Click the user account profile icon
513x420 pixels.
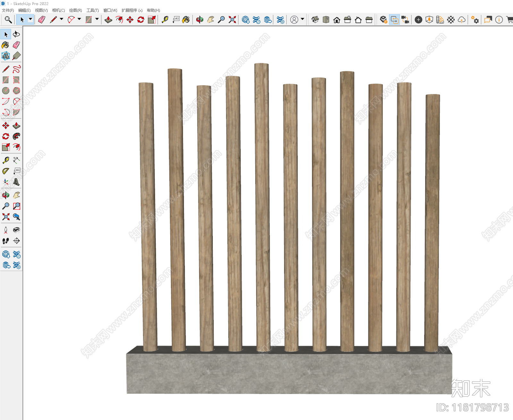[x=294, y=20]
